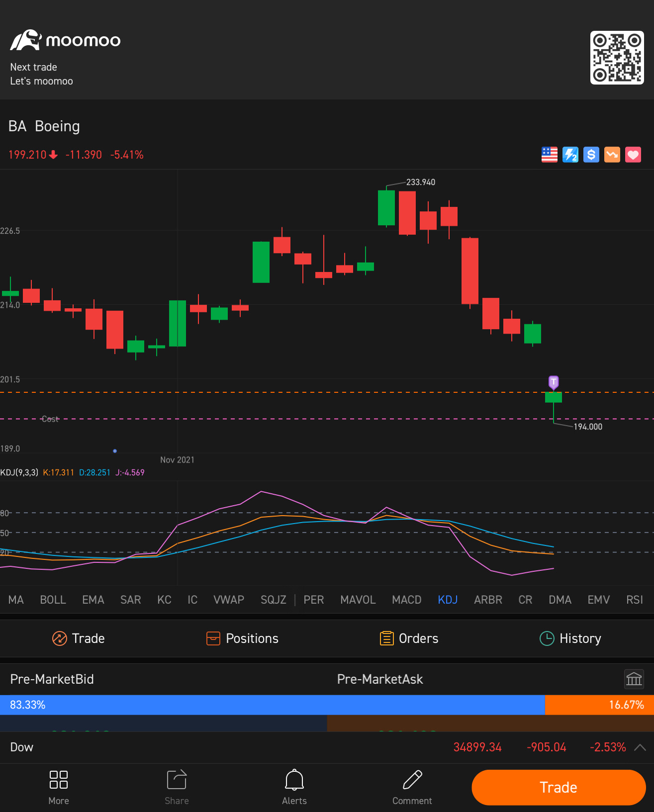Tap the purple T trade marker on chart
654x812 pixels.
(554, 382)
